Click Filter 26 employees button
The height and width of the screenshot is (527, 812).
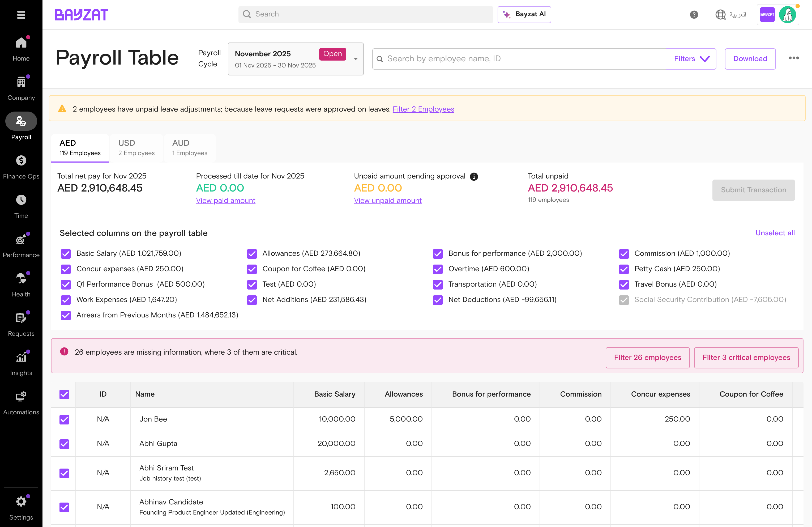648,357
